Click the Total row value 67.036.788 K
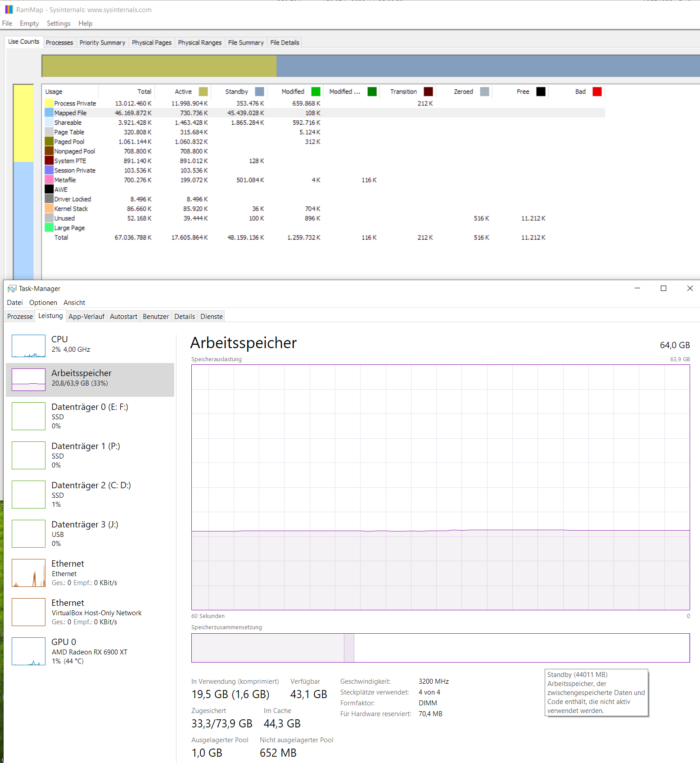700x763 pixels. [133, 237]
